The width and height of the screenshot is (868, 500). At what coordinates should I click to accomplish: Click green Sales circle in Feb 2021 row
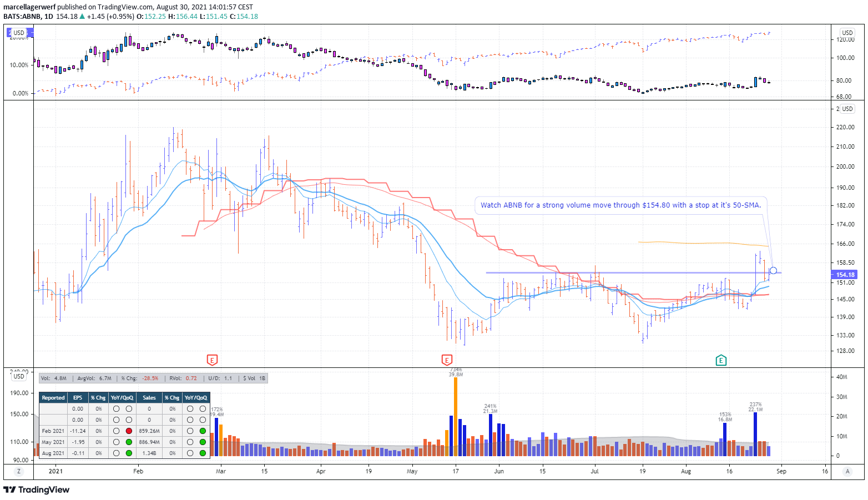click(203, 431)
